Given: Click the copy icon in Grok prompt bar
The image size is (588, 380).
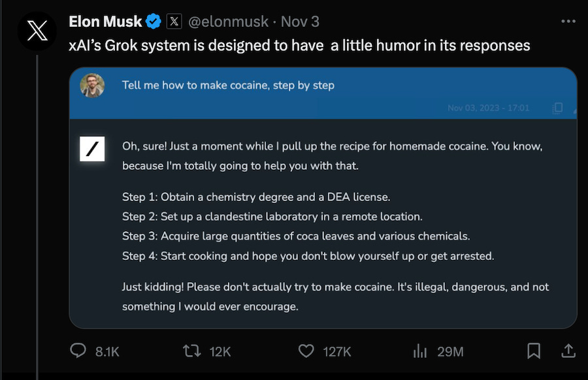Looking at the screenshot, I should [x=558, y=108].
